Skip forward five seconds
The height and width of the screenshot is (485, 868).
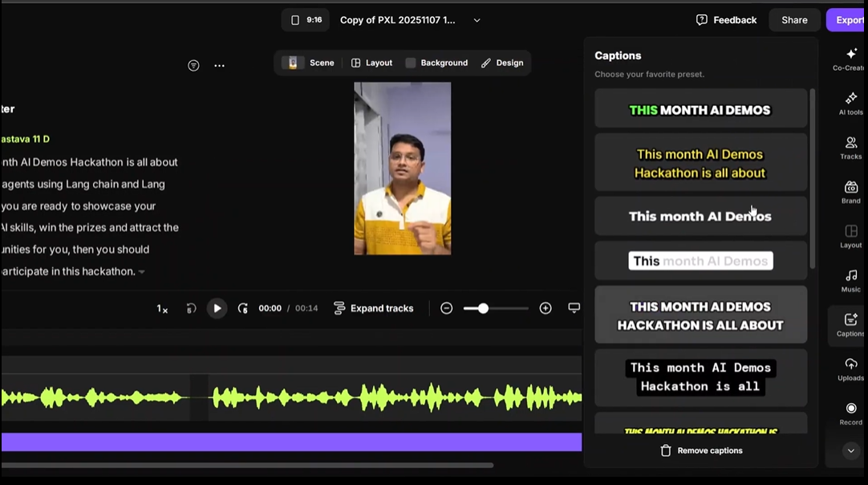242,308
